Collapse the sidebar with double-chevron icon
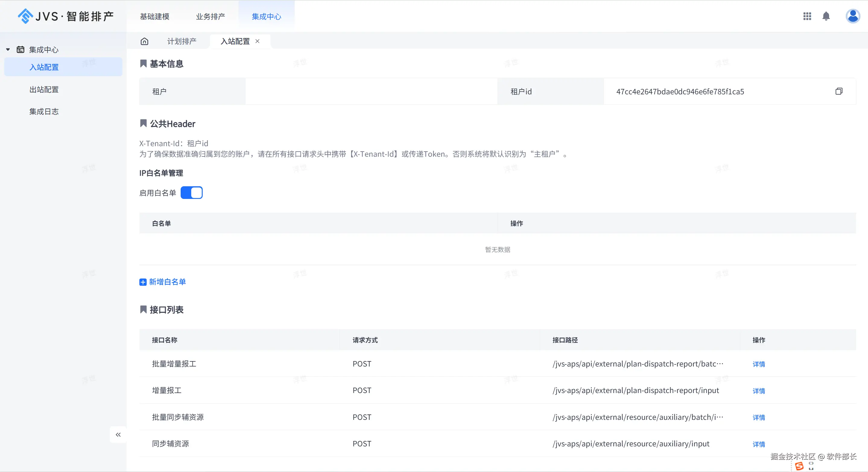The image size is (868, 472). tap(118, 435)
